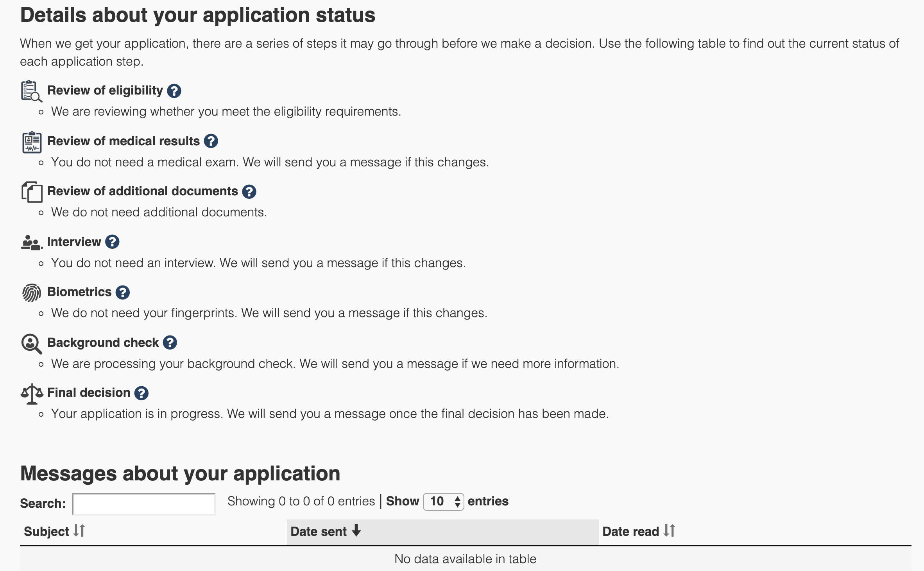Open Final decision help icon

coord(141,393)
